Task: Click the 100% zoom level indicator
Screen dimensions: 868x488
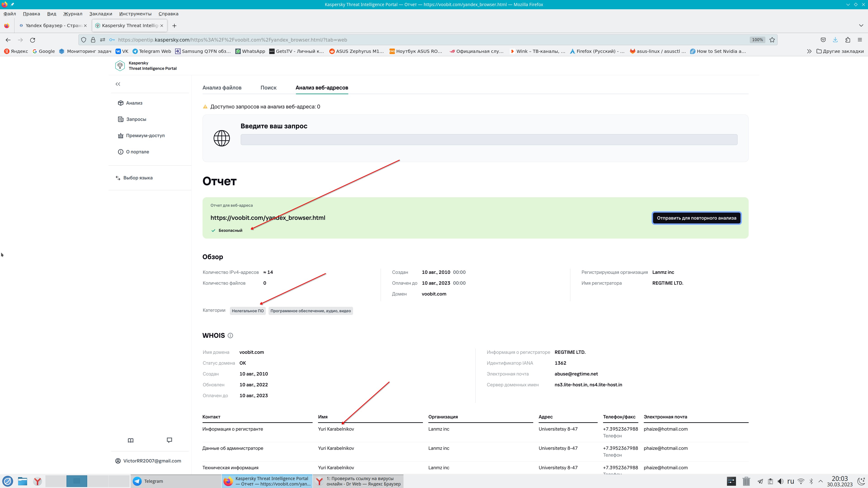Action: tap(757, 40)
